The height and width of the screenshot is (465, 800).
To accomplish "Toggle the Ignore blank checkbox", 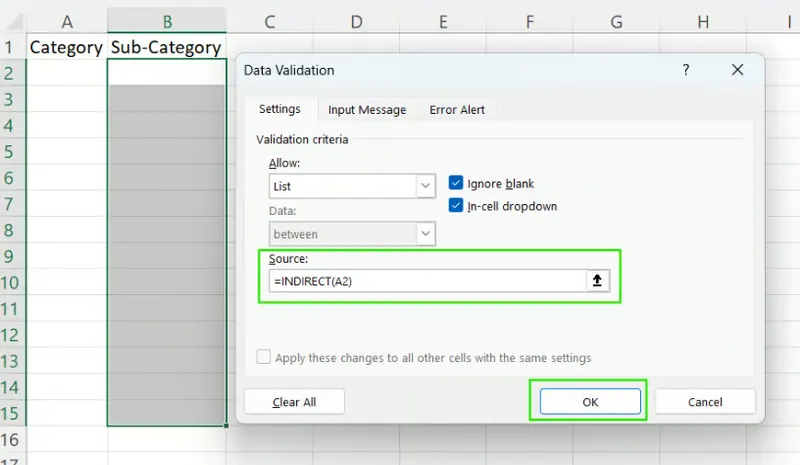I will (456, 184).
